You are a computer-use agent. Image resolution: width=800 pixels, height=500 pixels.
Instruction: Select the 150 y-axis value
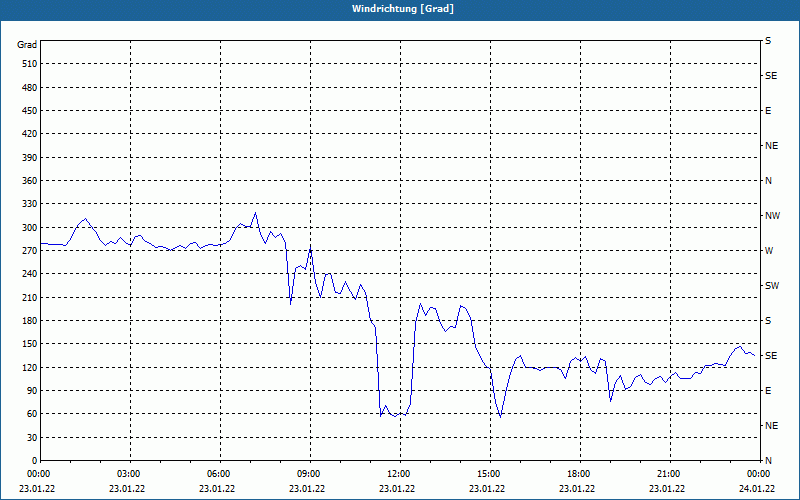tap(30, 344)
